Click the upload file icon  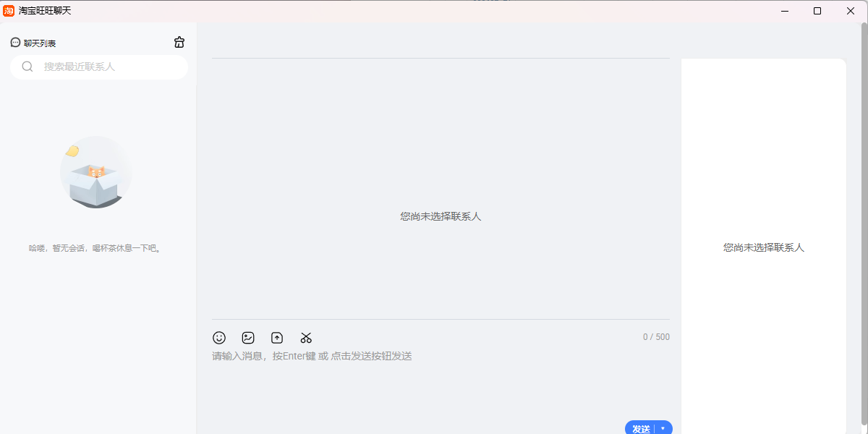coord(277,338)
